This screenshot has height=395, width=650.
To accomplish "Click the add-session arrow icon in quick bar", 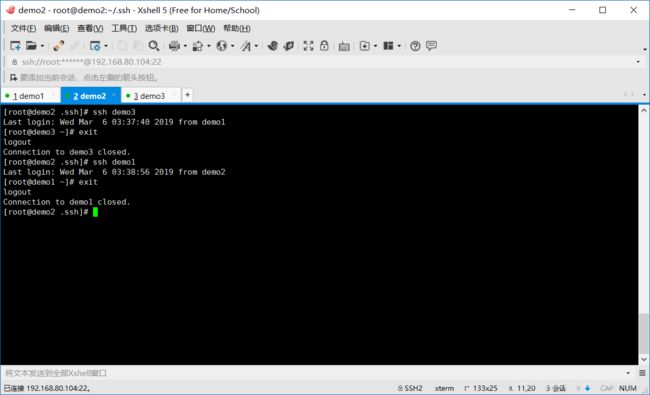I will pyautogui.click(x=13, y=78).
